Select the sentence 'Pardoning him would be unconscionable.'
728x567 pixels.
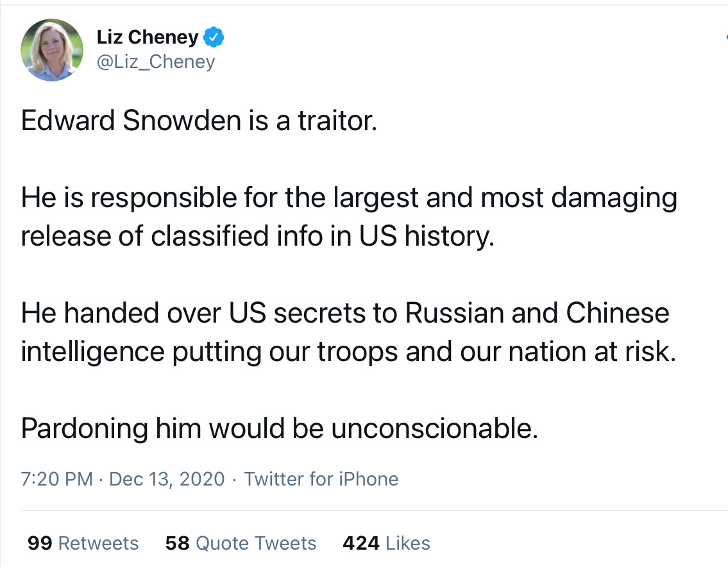tap(280, 428)
